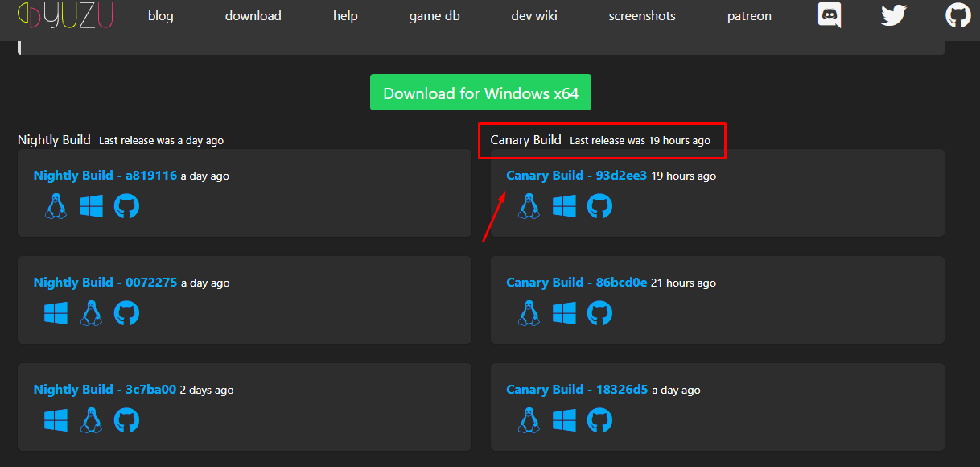Open Canary Build - 86bcd0e link
Viewport: 980px width, 467px height.
click(577, 283)
